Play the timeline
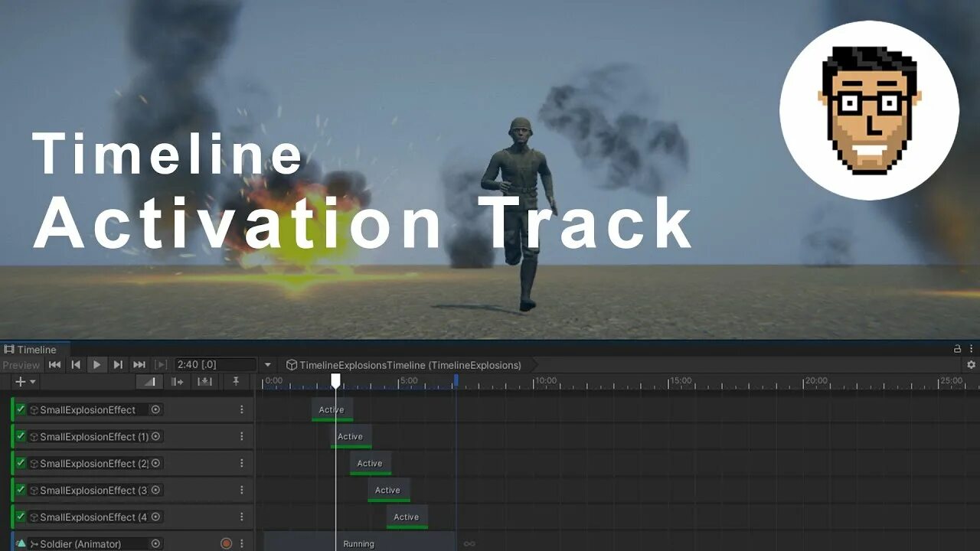Image resolution: width=980 pixels, height=551 pixels. (x=96, y=365)
